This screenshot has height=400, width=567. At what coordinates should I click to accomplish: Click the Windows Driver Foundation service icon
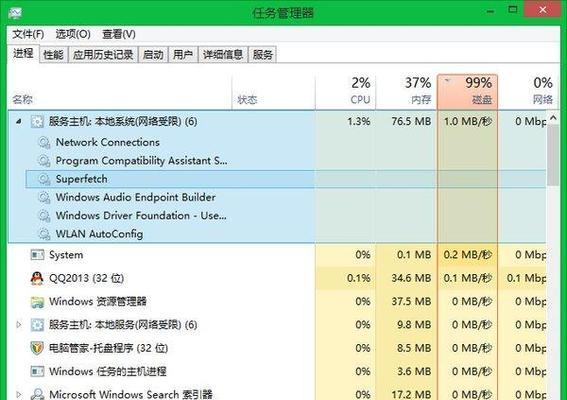[44, 216]
